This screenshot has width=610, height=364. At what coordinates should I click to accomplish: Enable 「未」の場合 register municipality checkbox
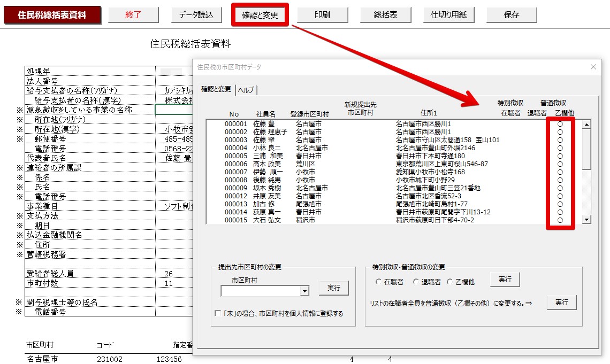pos(218,314)
